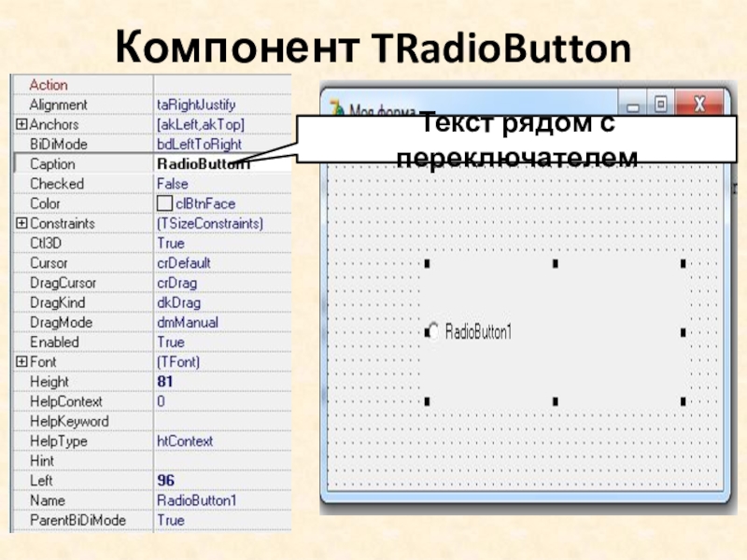The width and height of the screenshot is (747, 560).
Task: Click the crDrag value
Action: (x=177, y=283)
